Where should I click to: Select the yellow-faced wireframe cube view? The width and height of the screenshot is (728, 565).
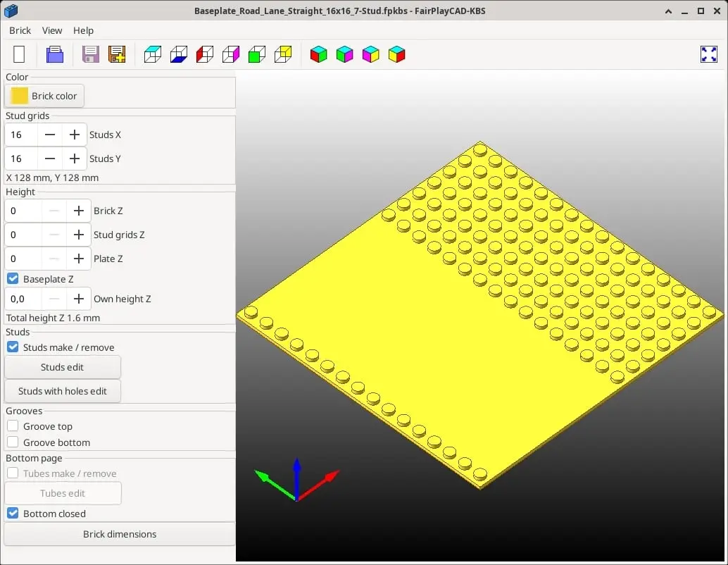[x=283, y=54]
